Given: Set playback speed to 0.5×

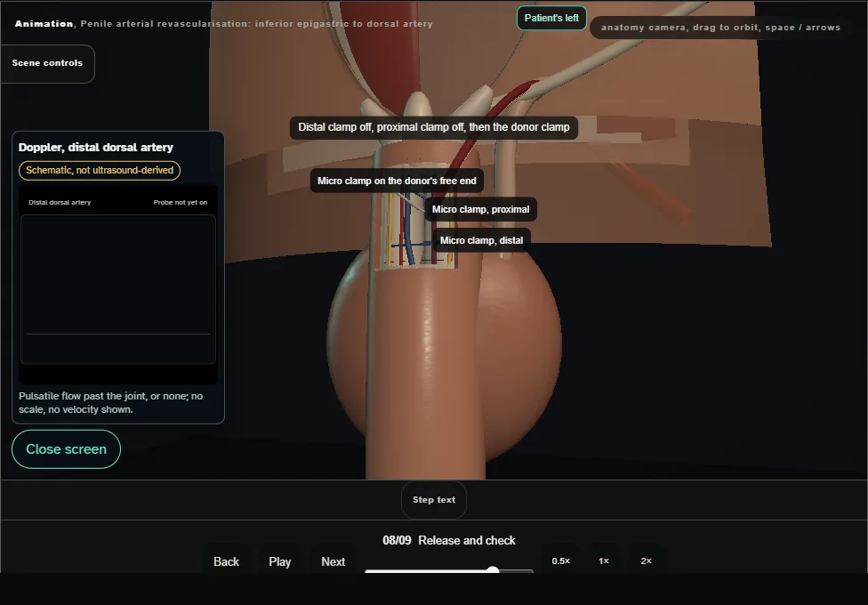Looking at the screenshot, I should [561, 561].
